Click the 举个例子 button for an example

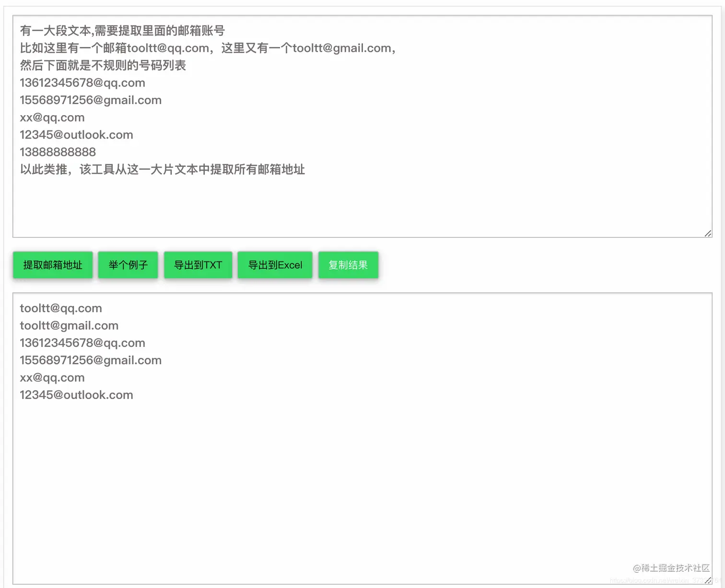128,265
